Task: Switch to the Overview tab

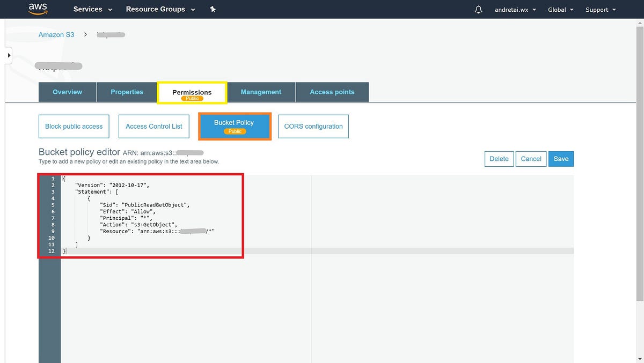Action: tap(67, 92)
